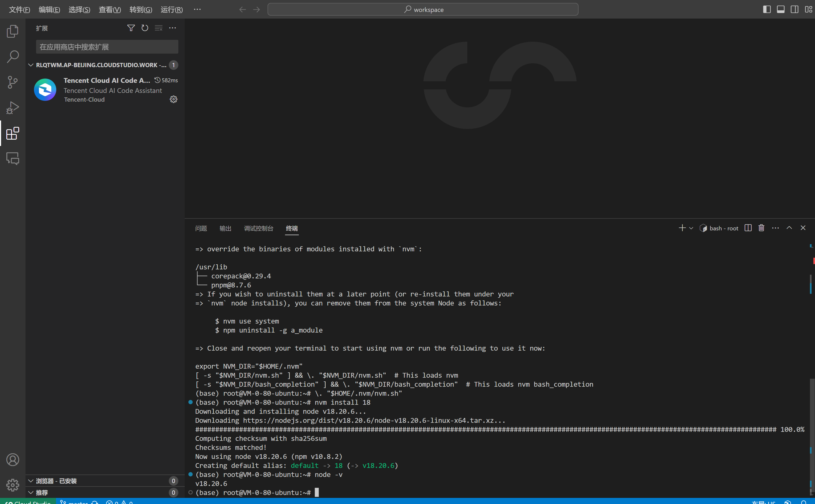Toggle primary sidebar visibility layout button
The height and width of the screenshot is (504, 815).
coord(767,9)
